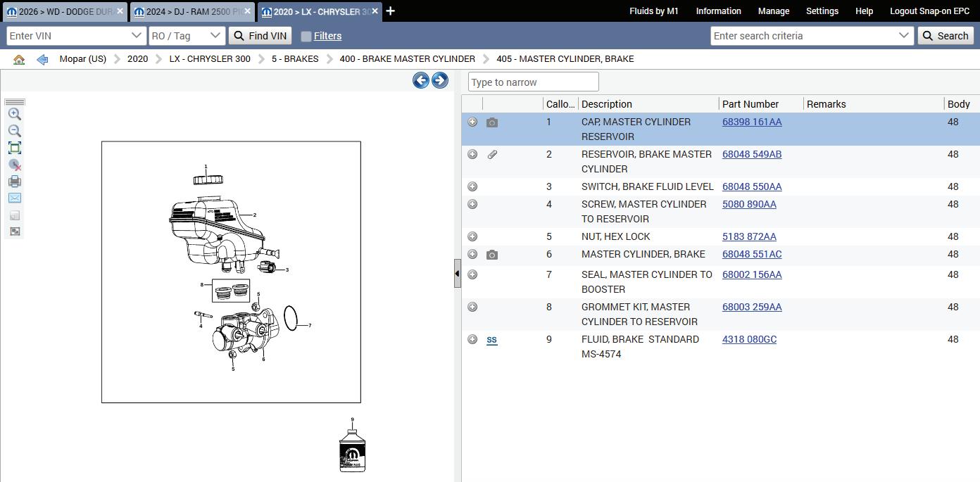
Task: Add CAP, MASTER CYLINDER RESERVOIR using plus icon
Action: pyautogui.click(x=472, y=122)
